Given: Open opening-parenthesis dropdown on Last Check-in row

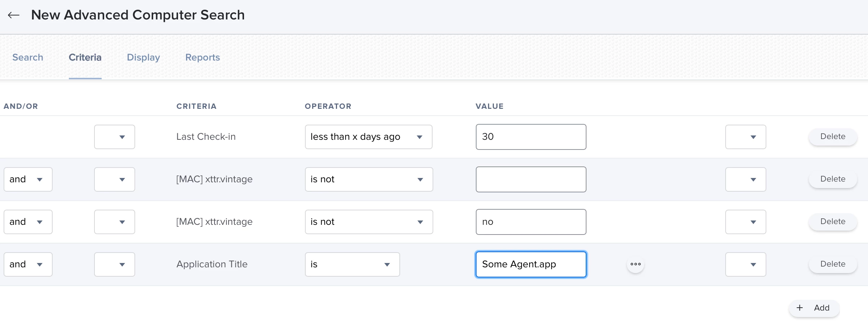Looking at the screenshot, I should [114, 137].
